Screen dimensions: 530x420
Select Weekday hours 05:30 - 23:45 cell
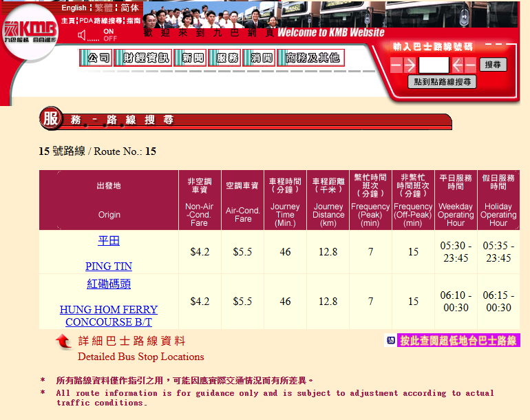coord(456,252)
